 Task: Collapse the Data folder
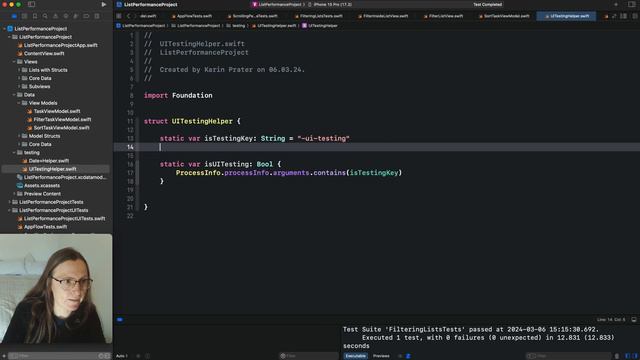tap(14, 95)
